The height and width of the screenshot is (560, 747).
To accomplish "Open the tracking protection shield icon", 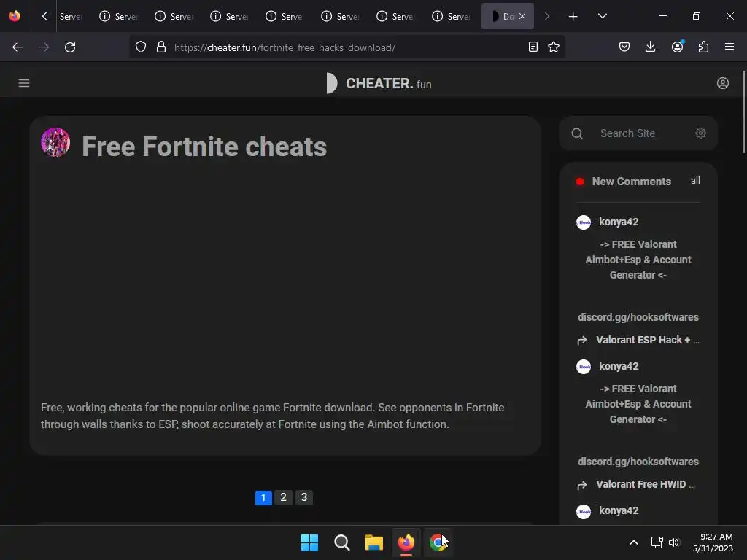I will [x=141, y=47].
